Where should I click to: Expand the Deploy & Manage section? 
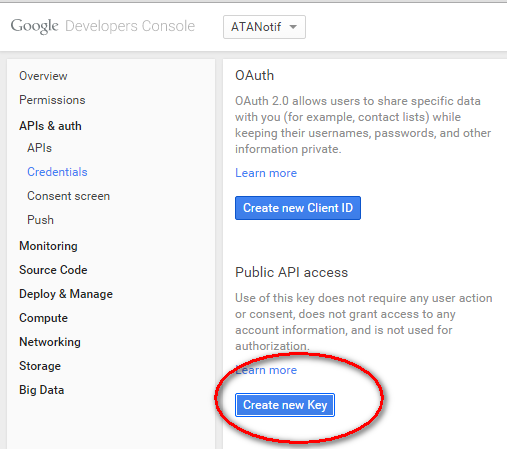(66, 294)
